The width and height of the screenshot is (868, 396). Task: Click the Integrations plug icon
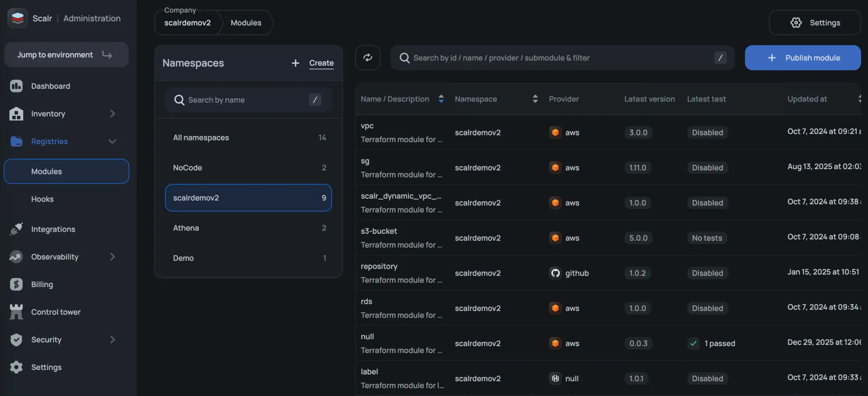16,229
